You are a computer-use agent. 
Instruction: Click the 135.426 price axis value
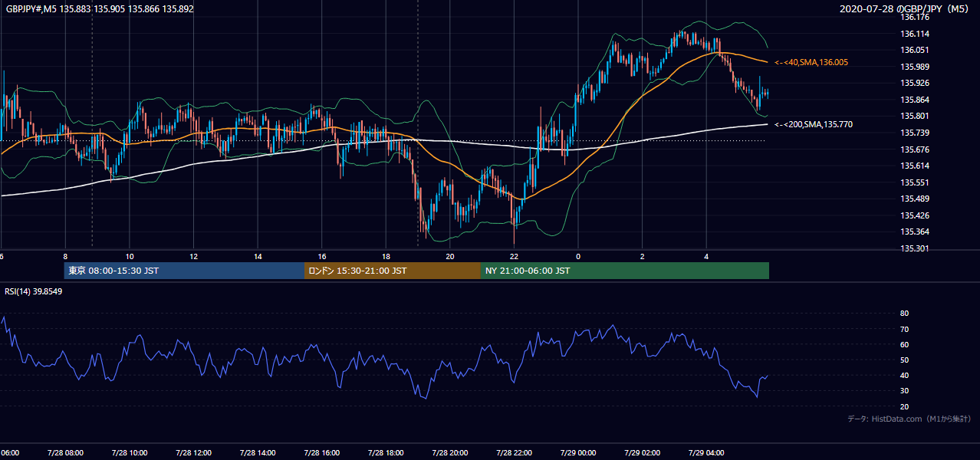tap(915, 215)
